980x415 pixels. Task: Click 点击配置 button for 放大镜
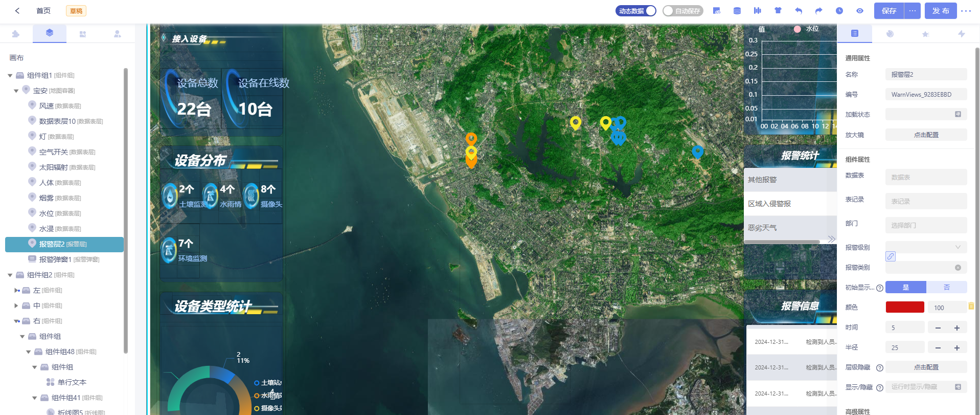point(926,135)
